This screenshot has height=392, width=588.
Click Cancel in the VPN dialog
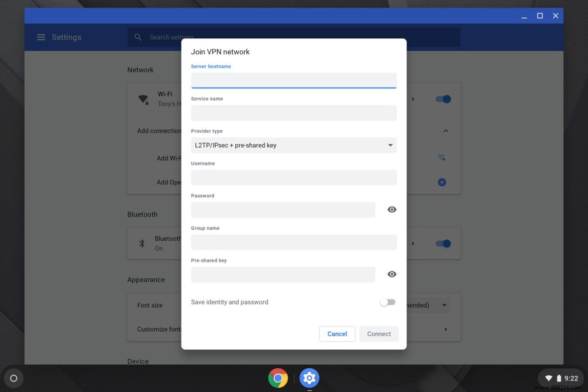coord(337,334)
